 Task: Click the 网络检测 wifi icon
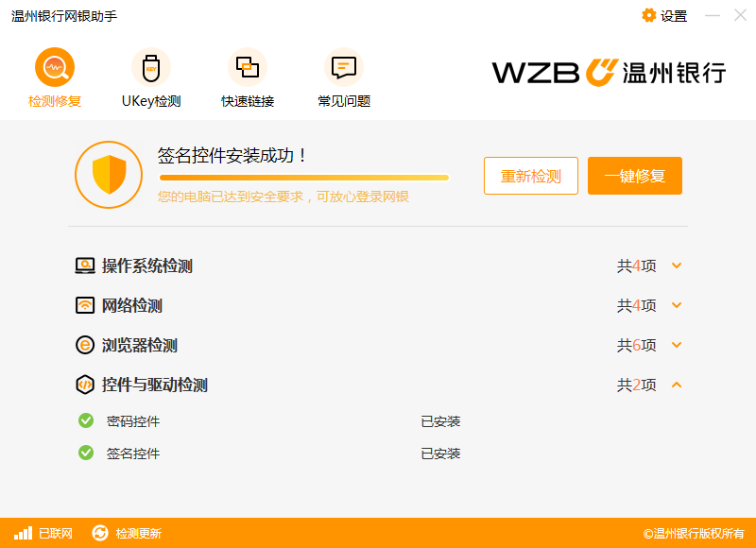85,305
